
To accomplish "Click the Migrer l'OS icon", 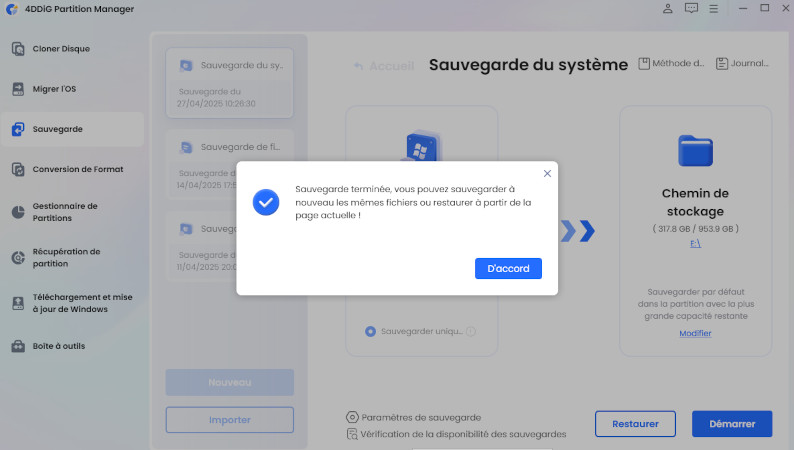I will click(18, 89).
